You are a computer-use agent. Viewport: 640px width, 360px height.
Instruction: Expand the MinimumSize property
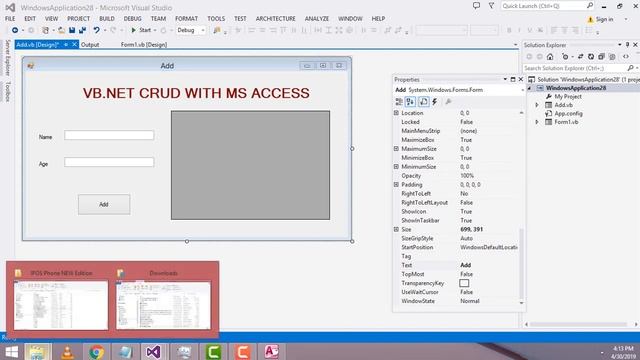click(x=396, y=167)
